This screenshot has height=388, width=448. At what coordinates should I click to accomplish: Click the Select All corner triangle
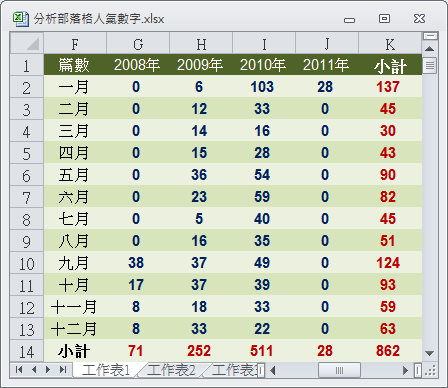[27, 43]
